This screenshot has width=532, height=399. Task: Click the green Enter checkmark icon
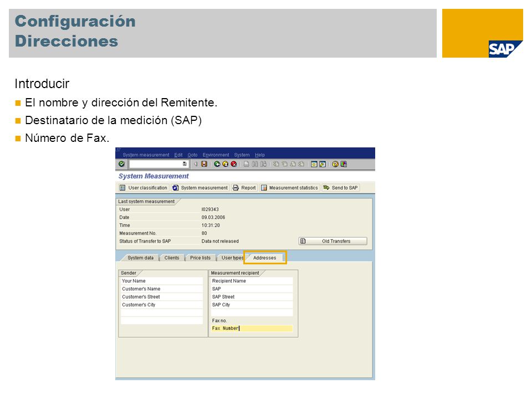pyautogui.click(x=122, y=164)
